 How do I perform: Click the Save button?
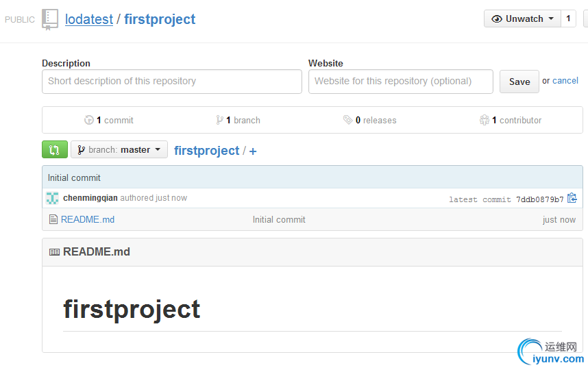[x=519, y=82]
